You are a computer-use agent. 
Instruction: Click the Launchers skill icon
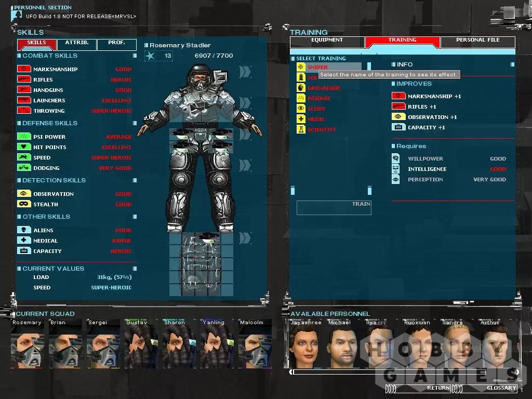tap(24, 100)
